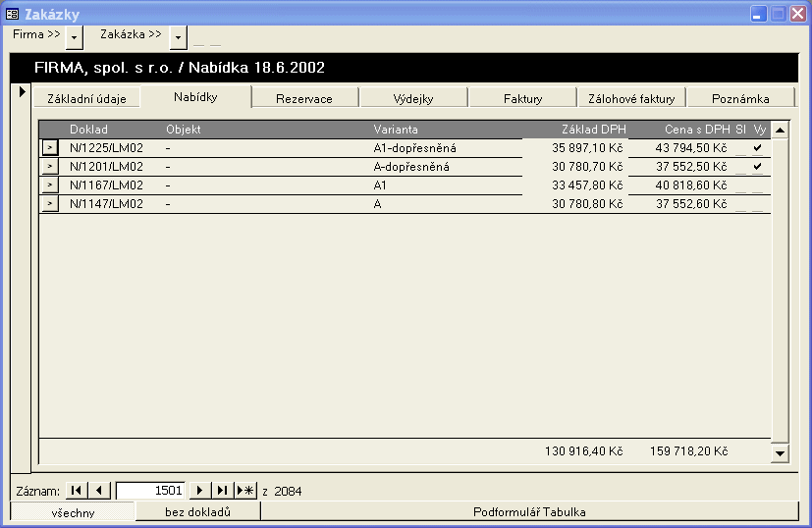
Task: Open detail arrow for document N/1201/LM02
Action: (x=50, y=167)
